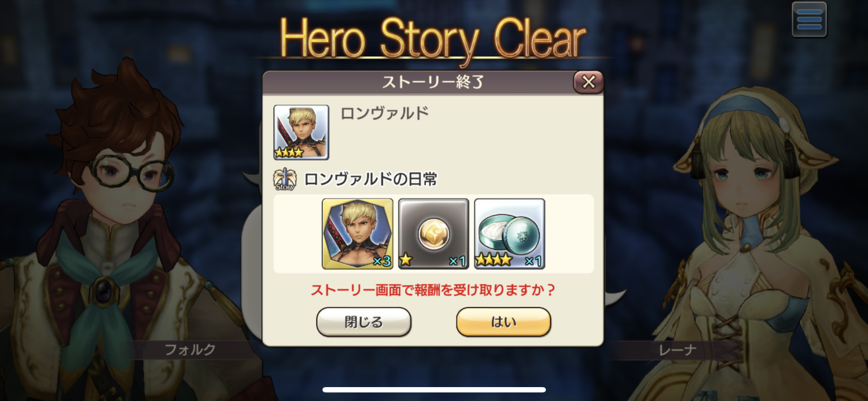Select the four-star cream tin reward
The height and width of the screenshot is (401, 868).
[x=509, y=234]
